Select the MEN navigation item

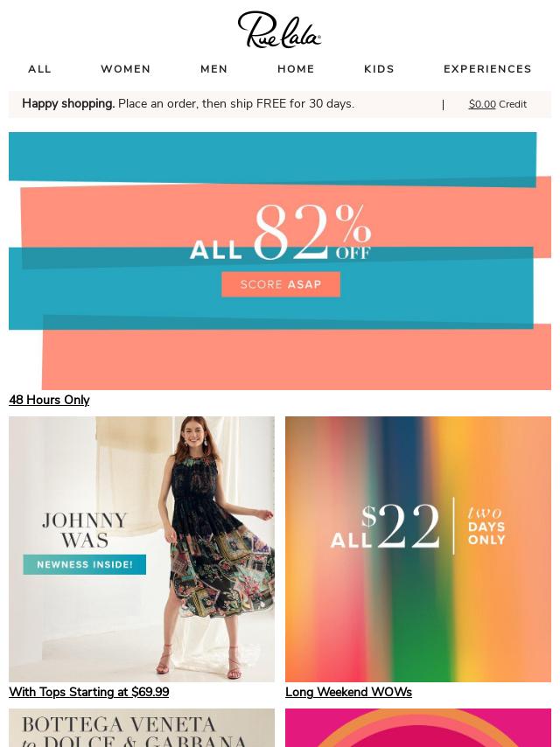pyautogui.click(x=214, y=69)
